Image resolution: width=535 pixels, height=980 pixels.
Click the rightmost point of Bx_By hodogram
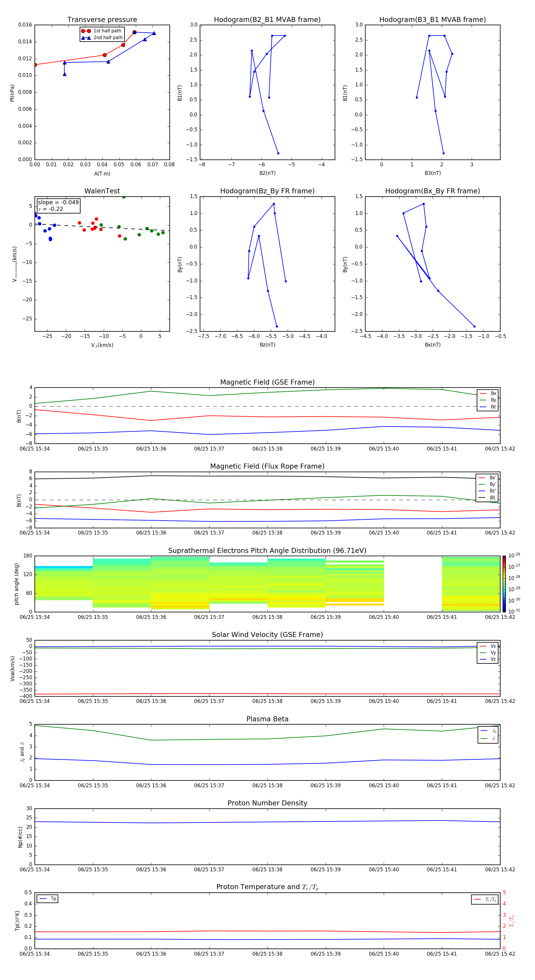[474, 326]
